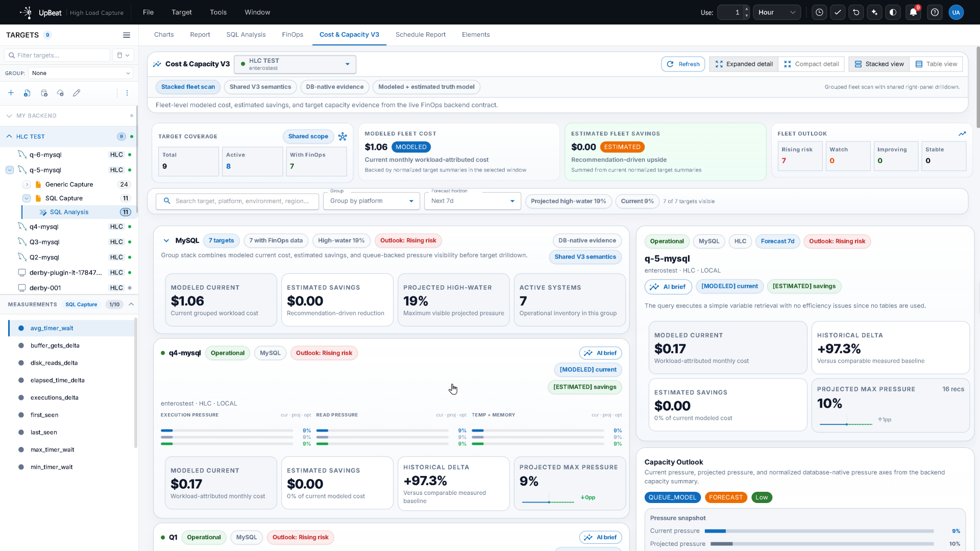The width and height of the screenshot is (980, 551).
Task: Switch to the FinOps tab
Action: pyautogui.click(x=292, y=35)
